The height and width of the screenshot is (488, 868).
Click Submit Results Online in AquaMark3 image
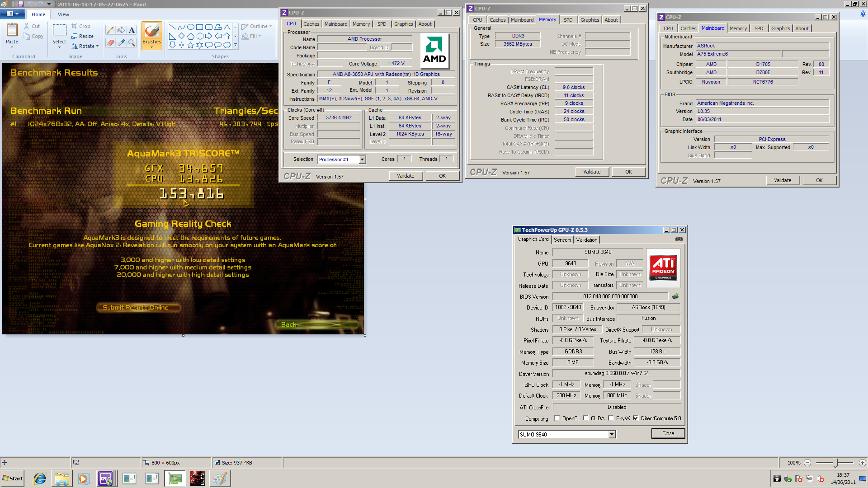click(138, 308)
